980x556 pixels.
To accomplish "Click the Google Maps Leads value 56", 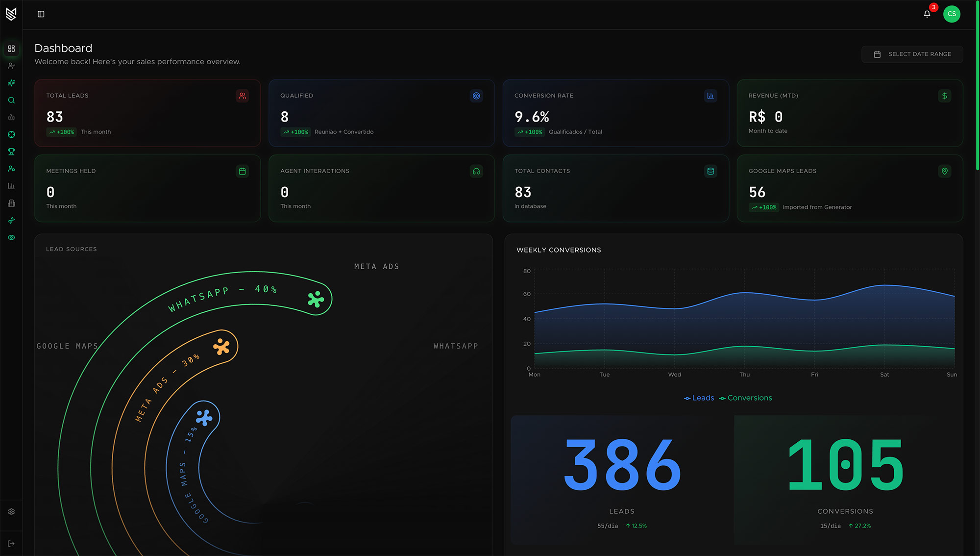I will click(x=757, y=192).
